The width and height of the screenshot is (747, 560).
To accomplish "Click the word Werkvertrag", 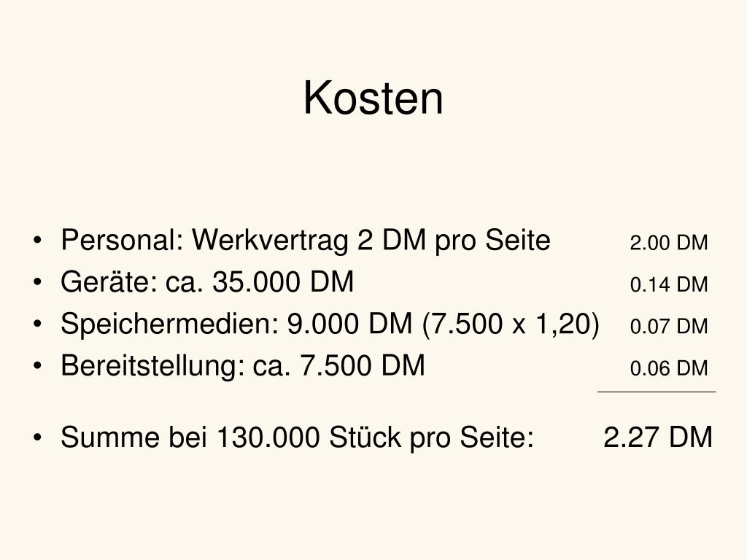I will (270, 240).
